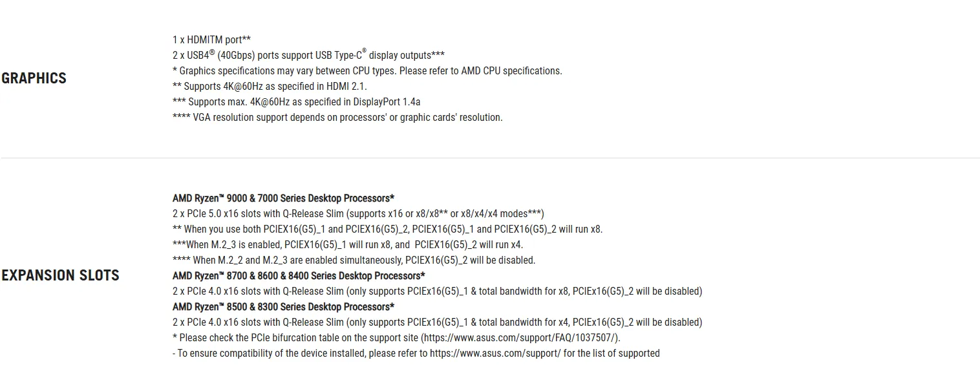The height and width of the screenshot is (391, 980).
Task: Click 'AMD Ryzen 9000 & 7000 Series' heading
Action: click(x=283, y=198)
